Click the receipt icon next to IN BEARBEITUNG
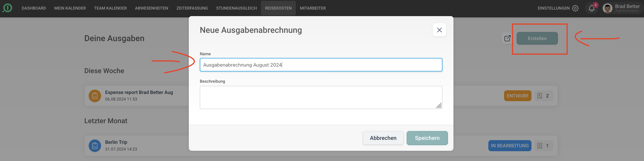This screenshot has height=161, width=644. pyautogui.click(x=540, y=146)
